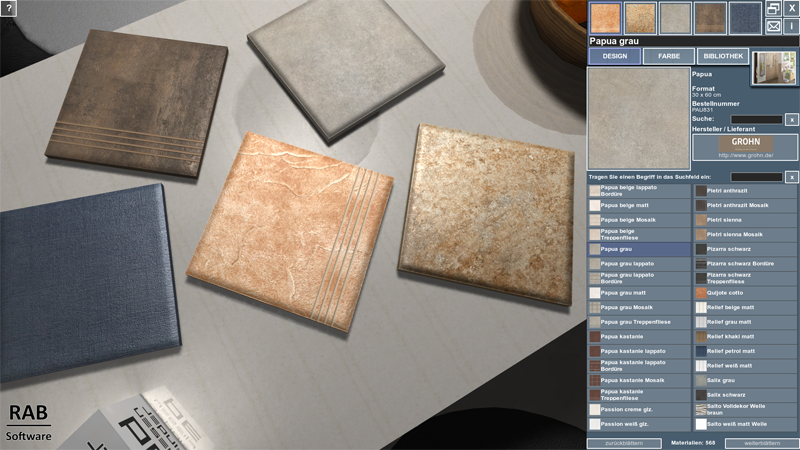Select the orange terracotta material slot thumbnail
800x450 pixels.
pos(605,18)
